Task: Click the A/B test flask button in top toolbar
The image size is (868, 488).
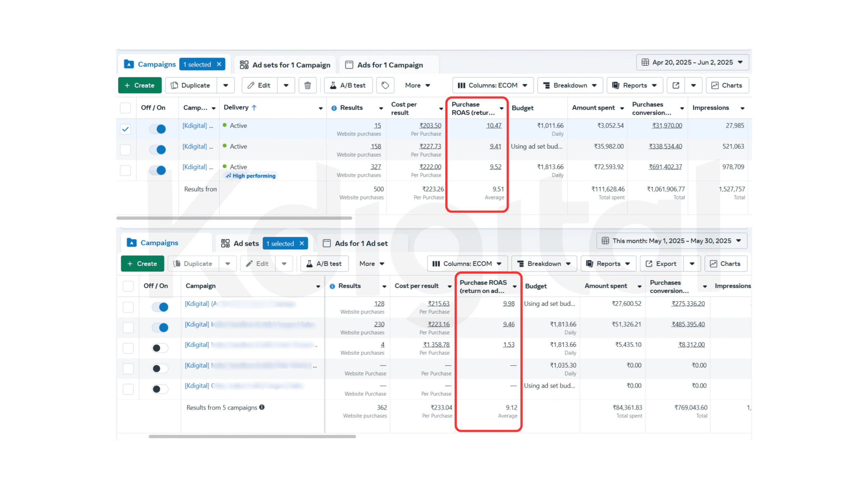Action: [348, 85]
